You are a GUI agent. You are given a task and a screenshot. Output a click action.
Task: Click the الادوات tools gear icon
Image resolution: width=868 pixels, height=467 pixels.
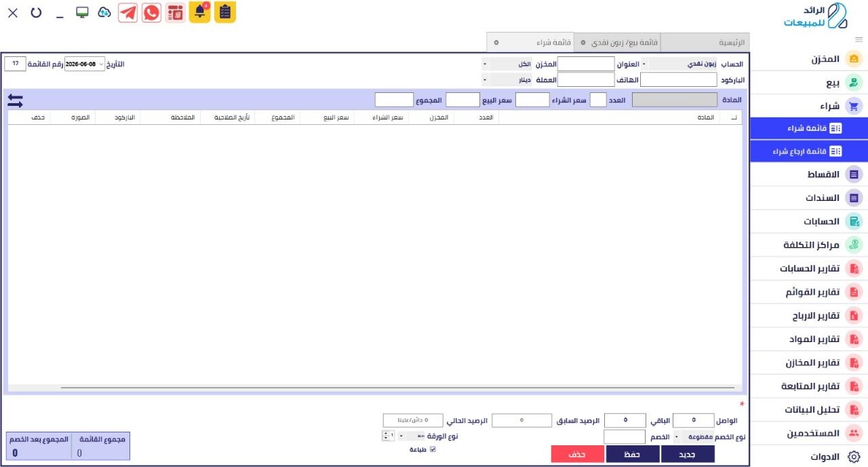[854, 457]
